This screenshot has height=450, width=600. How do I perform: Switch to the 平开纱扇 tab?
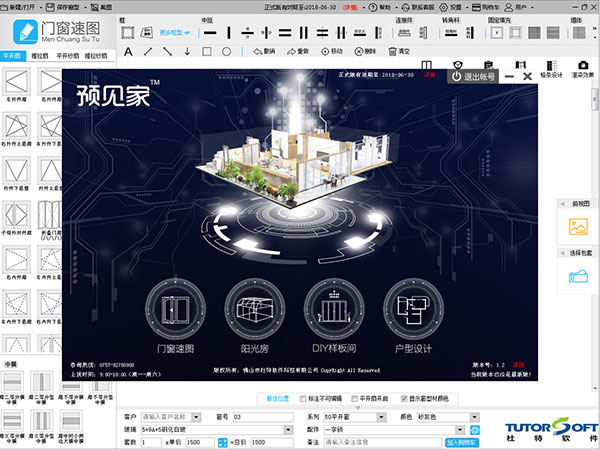pos(68,56)
